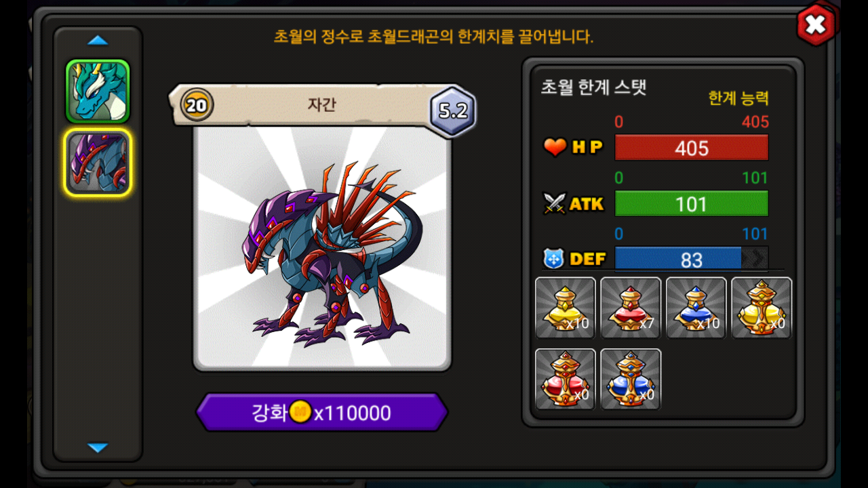Click the red heart HP icon

tap(555, 147)
